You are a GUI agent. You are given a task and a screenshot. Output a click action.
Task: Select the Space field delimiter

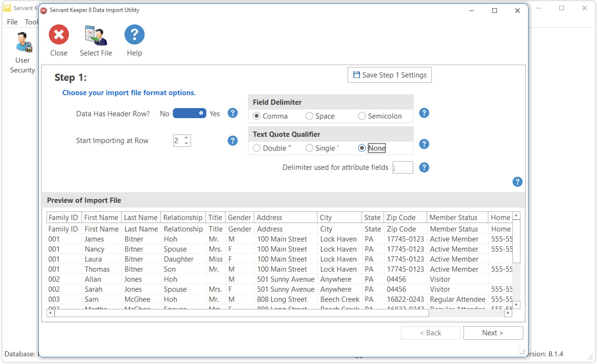(309, 116)
